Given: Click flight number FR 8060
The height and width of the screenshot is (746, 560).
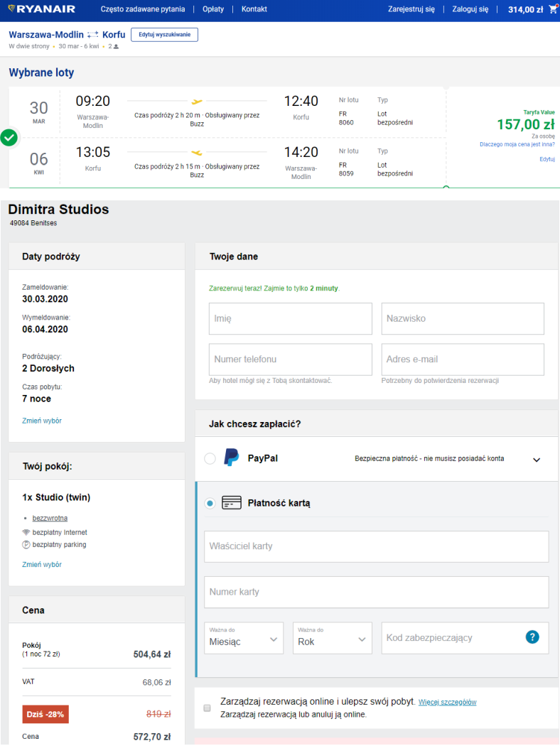Looking at the screenshot, I should click(346, 118).
